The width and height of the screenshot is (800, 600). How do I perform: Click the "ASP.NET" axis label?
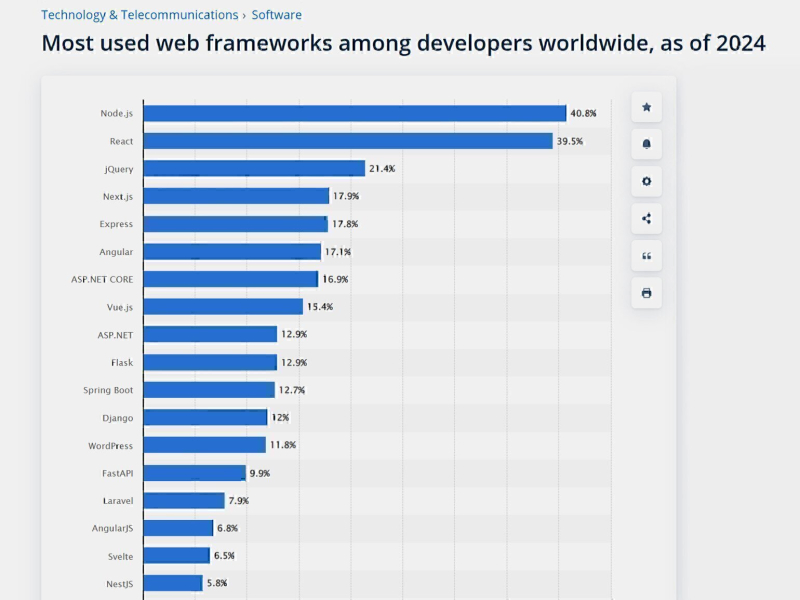pyautogui.click(x=115, y=335)
